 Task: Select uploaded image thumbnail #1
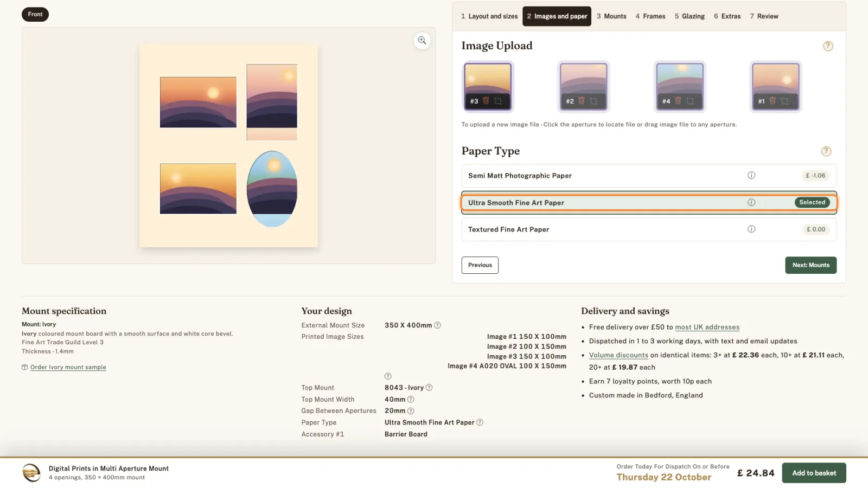point(775,87)
